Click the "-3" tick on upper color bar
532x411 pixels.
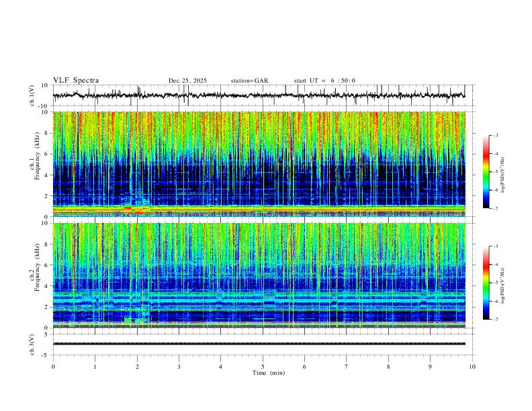495,135
